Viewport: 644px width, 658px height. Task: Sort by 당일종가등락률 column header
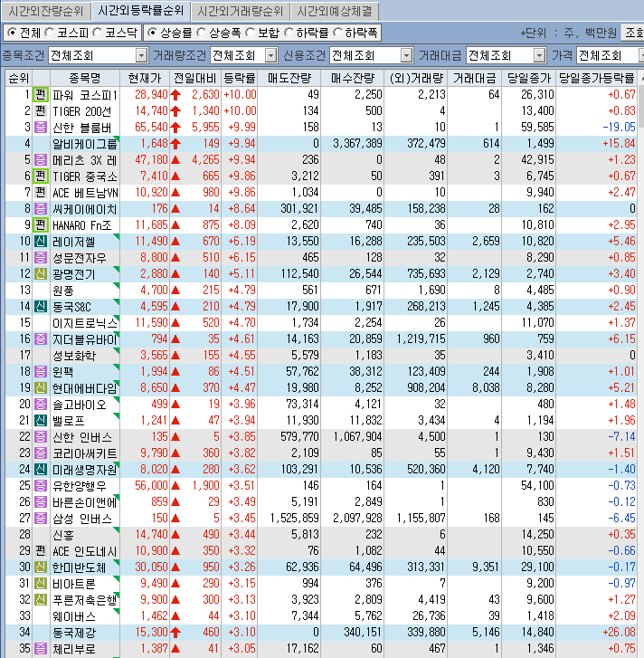597,78
